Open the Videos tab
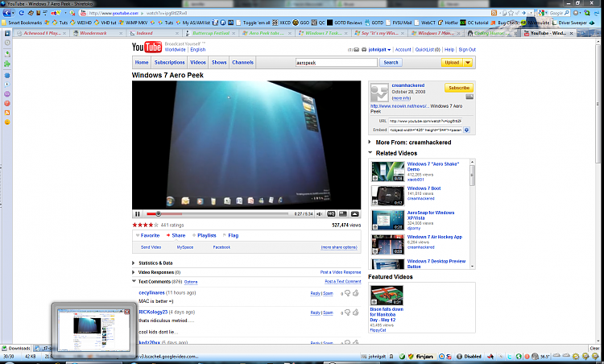The height and width of the screenshot is (364, 604). point(198,62)
